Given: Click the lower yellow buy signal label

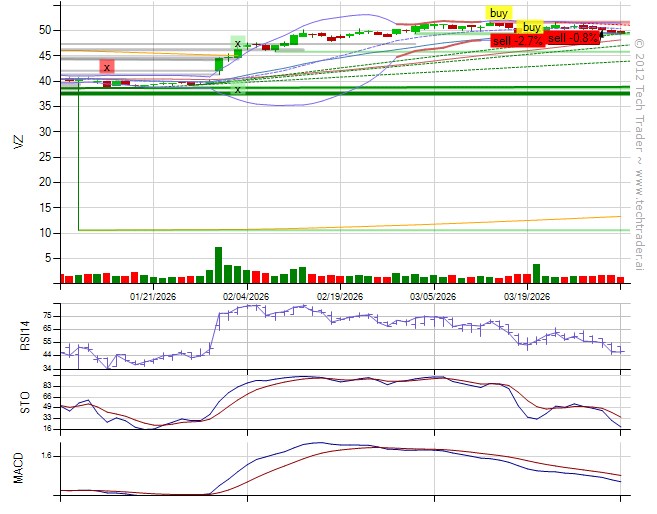Looking at the screenshot, I should (532, 27).
